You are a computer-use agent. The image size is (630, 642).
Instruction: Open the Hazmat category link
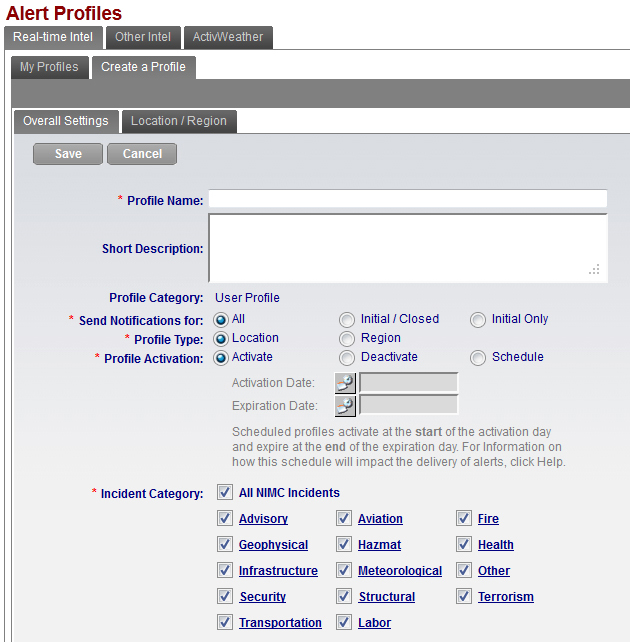click(x=379, y=545)
